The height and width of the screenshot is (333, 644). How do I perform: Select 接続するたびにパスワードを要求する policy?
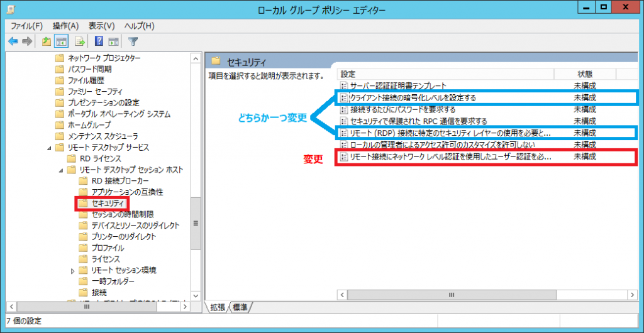[x=402, y=109]
